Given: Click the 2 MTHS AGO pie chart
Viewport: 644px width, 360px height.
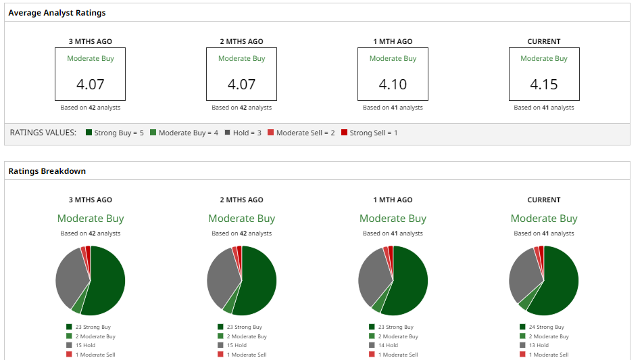Looking at the screenshot, I should (241, 280).
